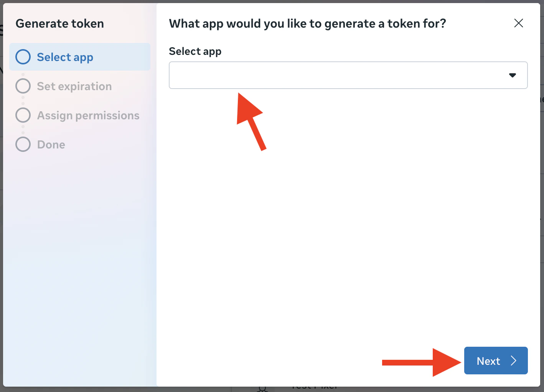
Task: Click the Test Pixel row behind the dialog
Action: click(314, 387)
